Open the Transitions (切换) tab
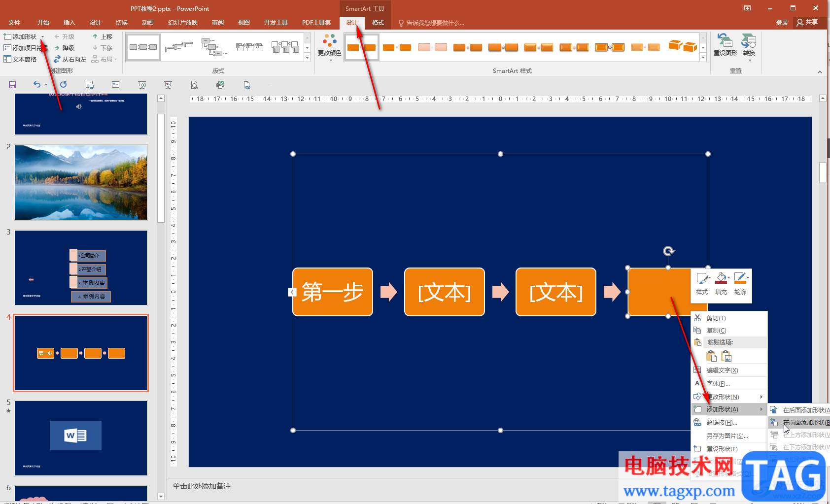Image resolution: width=830 pixels, height=504 pixels. pyautogui.click(x=122, y=23)
